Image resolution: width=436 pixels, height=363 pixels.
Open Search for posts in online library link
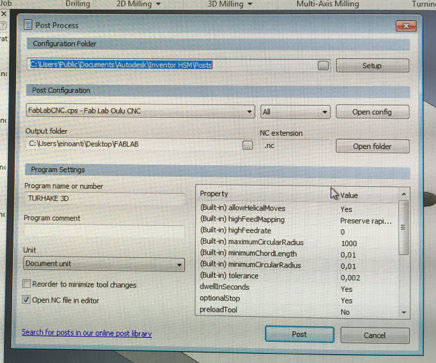coord(87,333)
